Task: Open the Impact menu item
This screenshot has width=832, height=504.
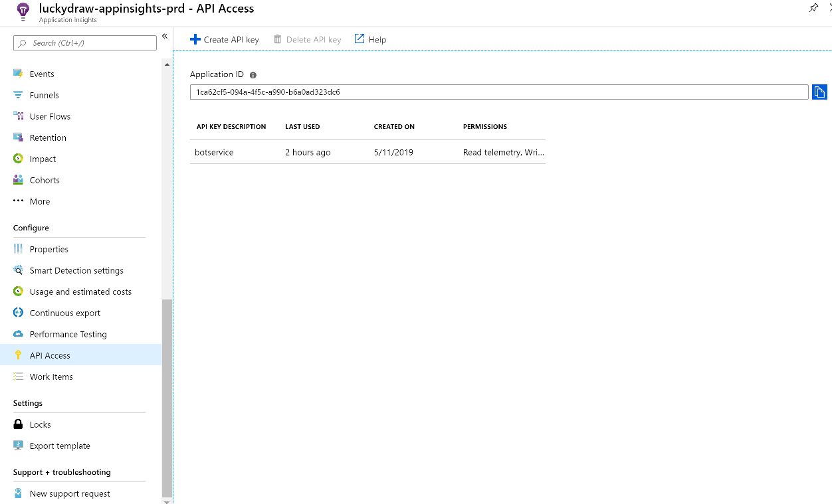Action: coord(43,159)
